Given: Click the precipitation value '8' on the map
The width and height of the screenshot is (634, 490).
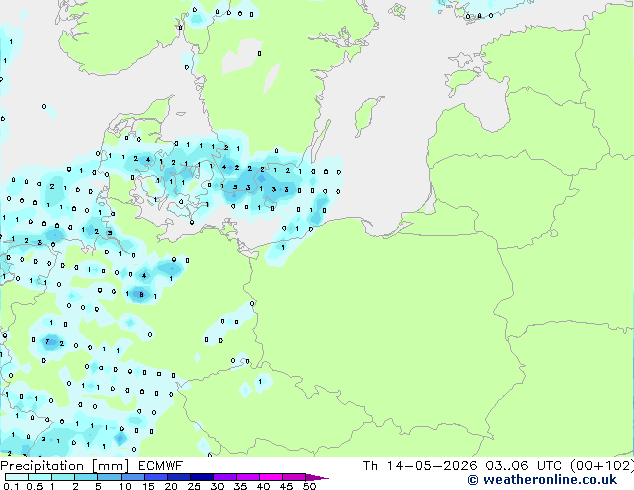Looking at the screenshot, I should click(x=141, y=295).
